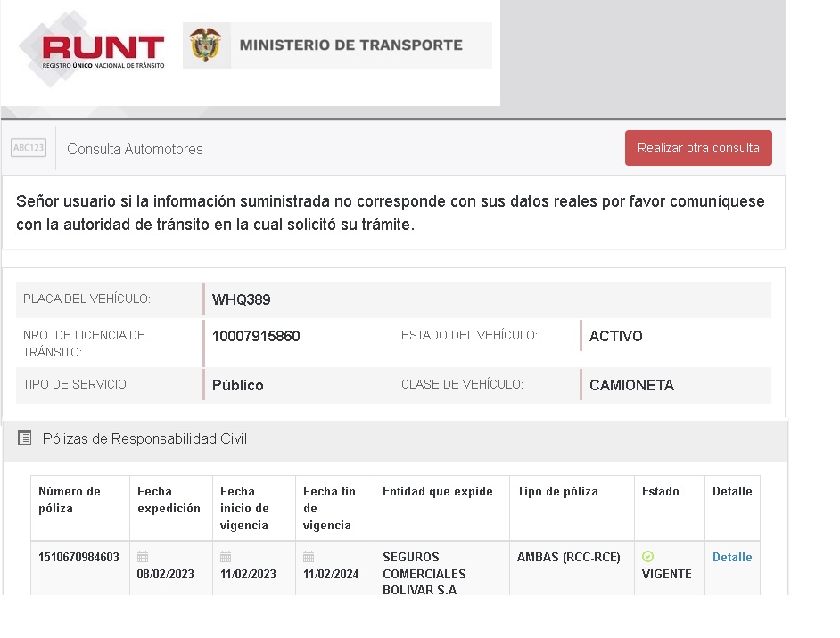The image size is (840, 638).
Task: Click the plate value WHQ389
Action: pos(242,299)
